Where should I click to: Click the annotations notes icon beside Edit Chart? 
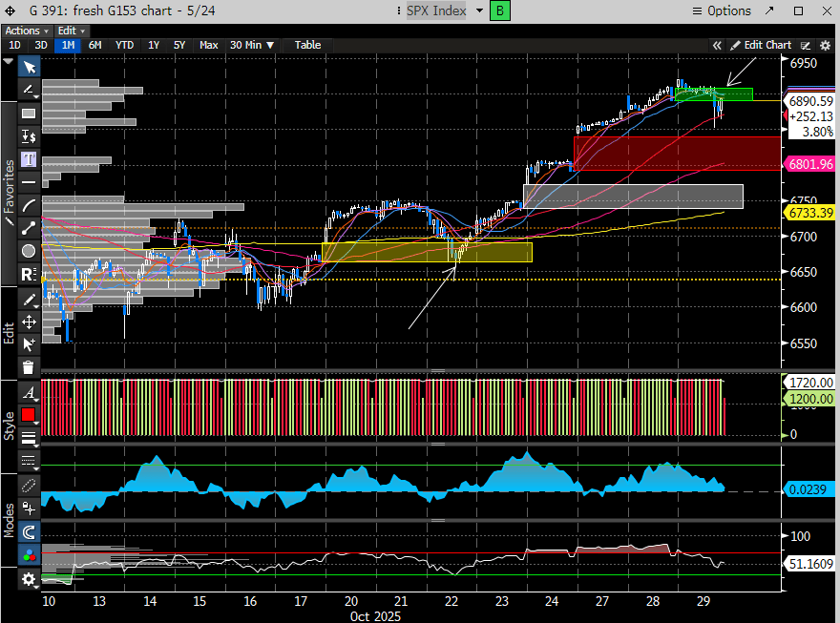tap(806, 46)
